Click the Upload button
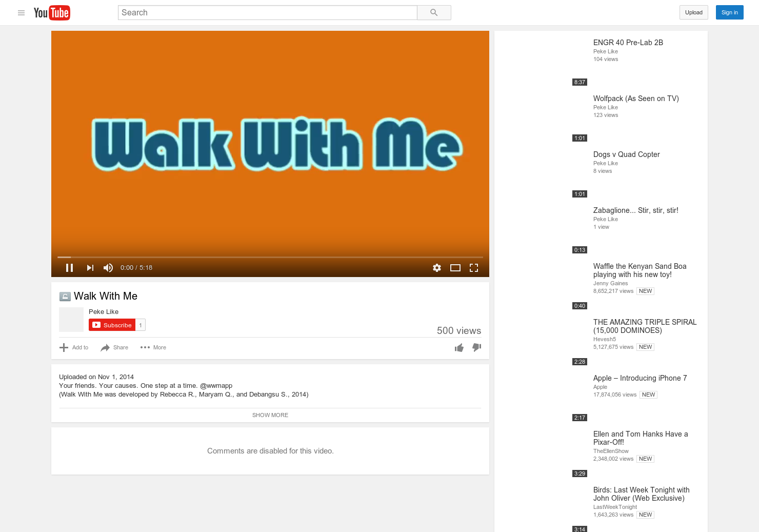Viewport: 759px width, 532px height. click(693, 12)
